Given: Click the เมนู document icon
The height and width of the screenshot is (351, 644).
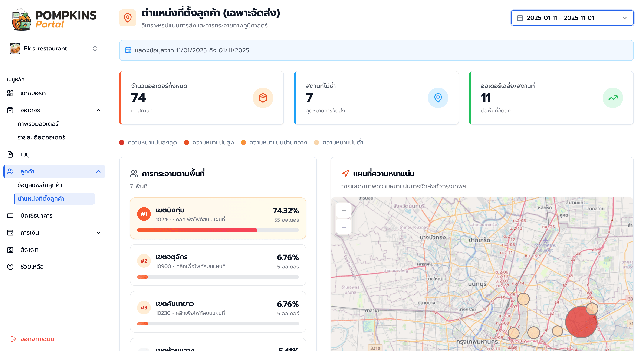Looking at the screenshot, I should click(10, 154).
